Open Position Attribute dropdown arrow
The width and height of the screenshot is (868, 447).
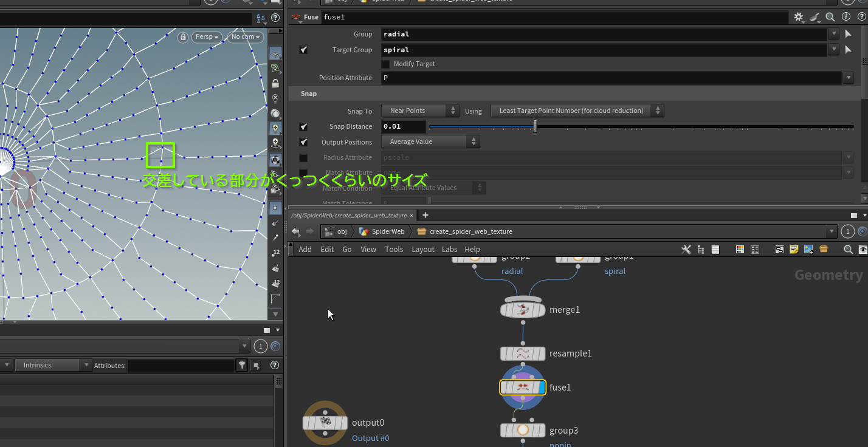point(849,78)
